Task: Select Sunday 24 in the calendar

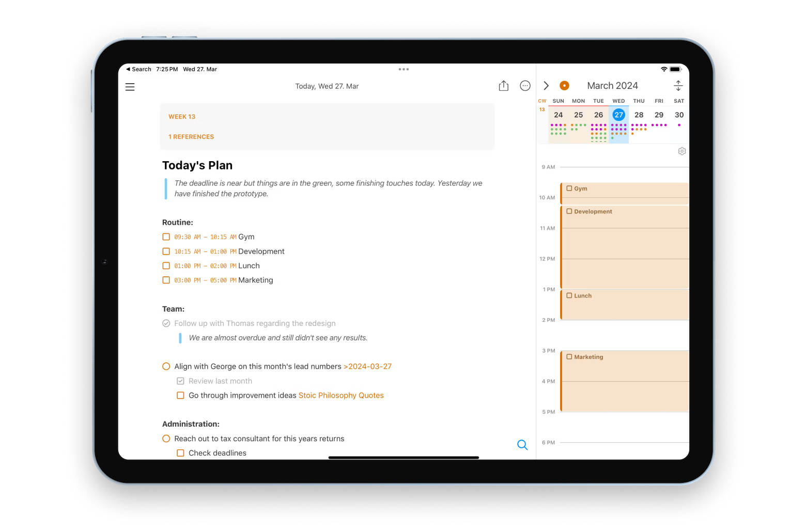Action: [x=559, y=115]
